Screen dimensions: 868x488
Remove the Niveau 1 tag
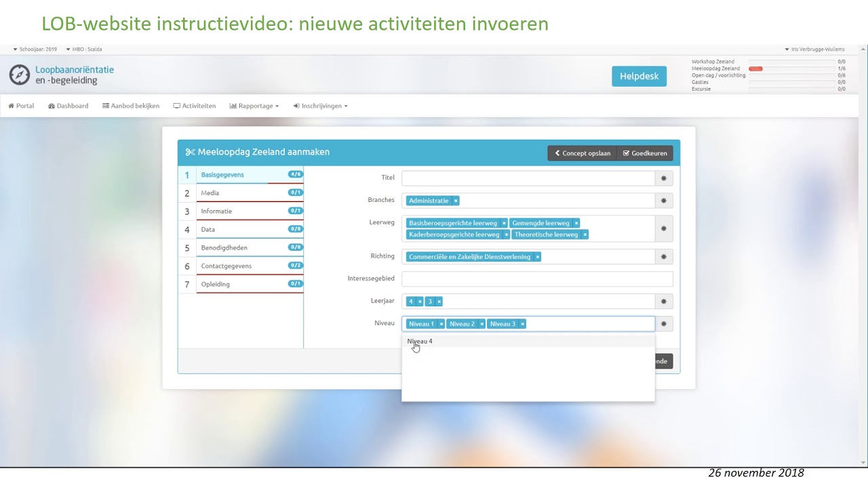tap(441, 324)
